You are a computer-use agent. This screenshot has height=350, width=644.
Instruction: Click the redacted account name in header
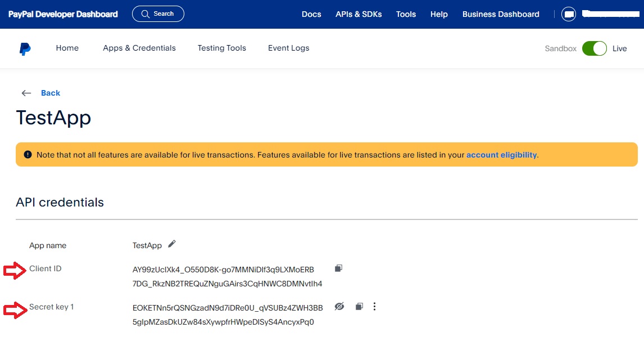click(611, 14)
